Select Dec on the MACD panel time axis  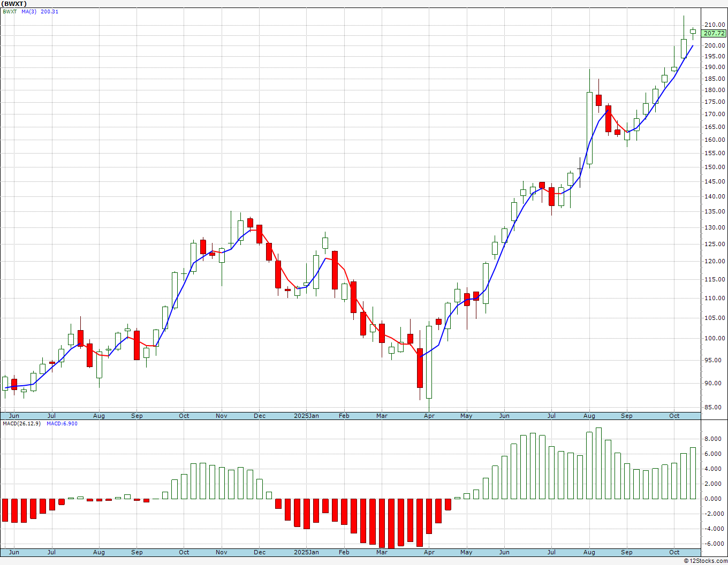[x=260, y=552]
